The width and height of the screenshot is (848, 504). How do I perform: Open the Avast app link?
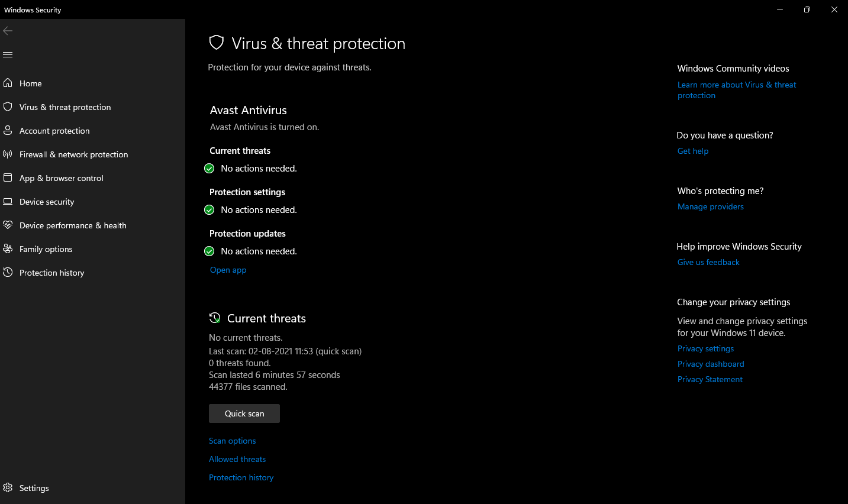(x=228, y=270)
